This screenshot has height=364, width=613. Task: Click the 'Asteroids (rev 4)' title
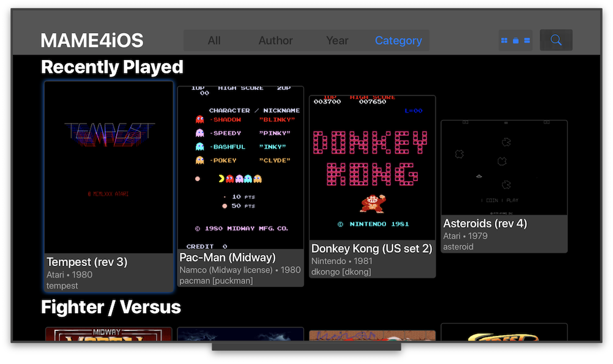[485, 223]
